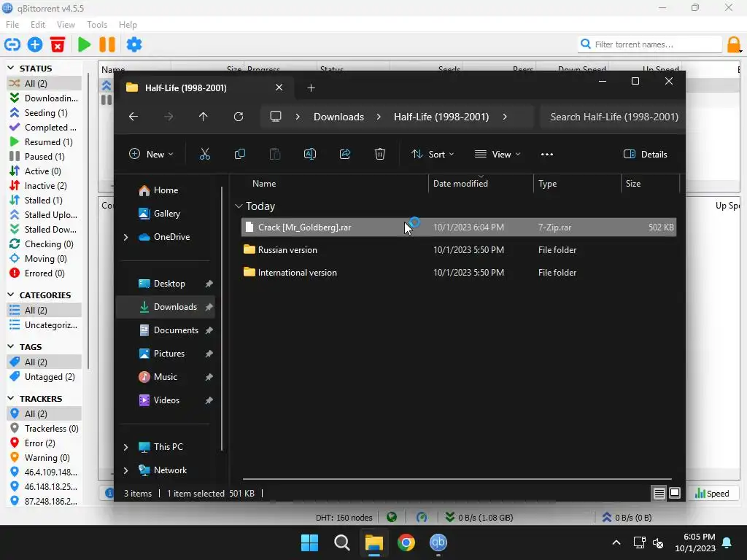The width and height of the screenshot is (747, 560).
Task: Click alternative speed limits gauge icon in status bar
Action: tap(422, 517)
